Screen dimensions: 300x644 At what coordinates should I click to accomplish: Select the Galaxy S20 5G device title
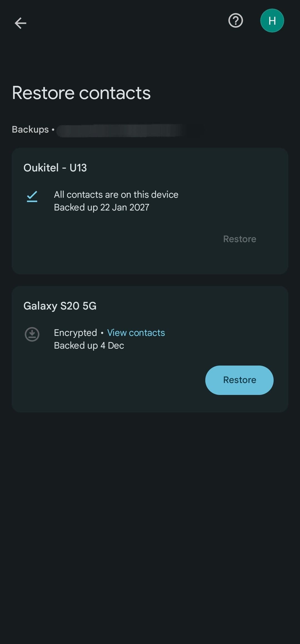click(60, 306)
